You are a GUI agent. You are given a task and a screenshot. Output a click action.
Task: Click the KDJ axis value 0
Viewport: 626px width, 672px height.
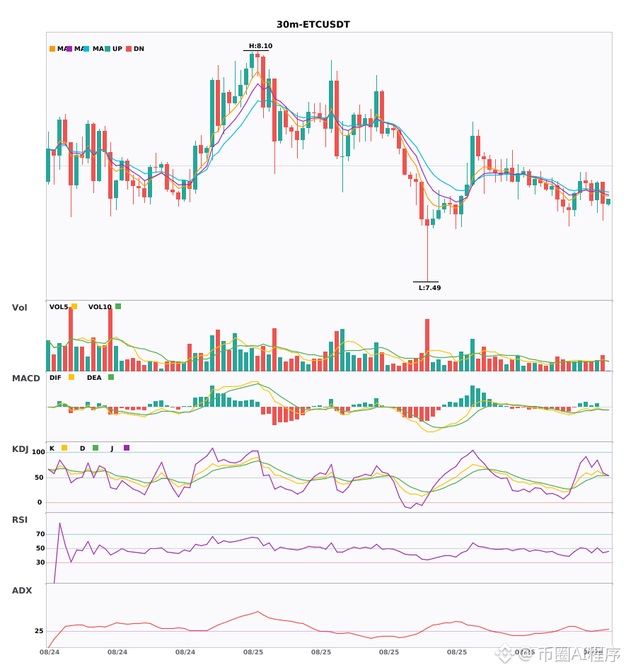click(40, 502)
